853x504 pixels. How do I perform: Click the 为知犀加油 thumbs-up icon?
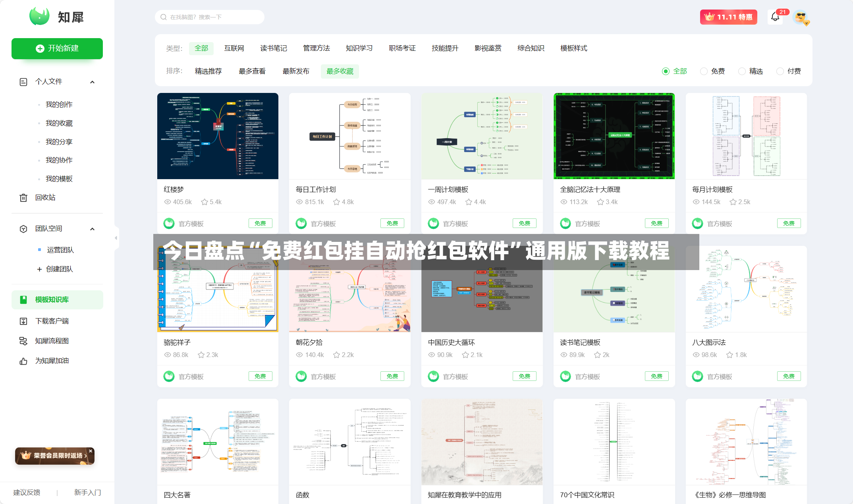[x=23, y=361]
